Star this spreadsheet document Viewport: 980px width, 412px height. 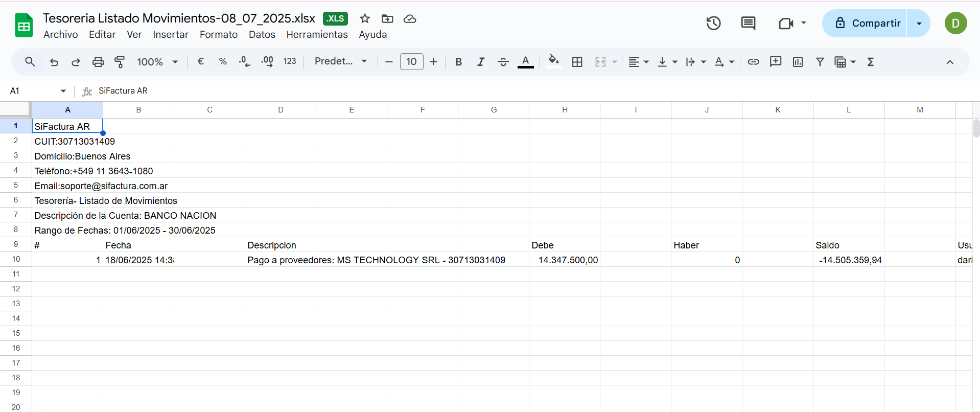click(x=365, y=19)
